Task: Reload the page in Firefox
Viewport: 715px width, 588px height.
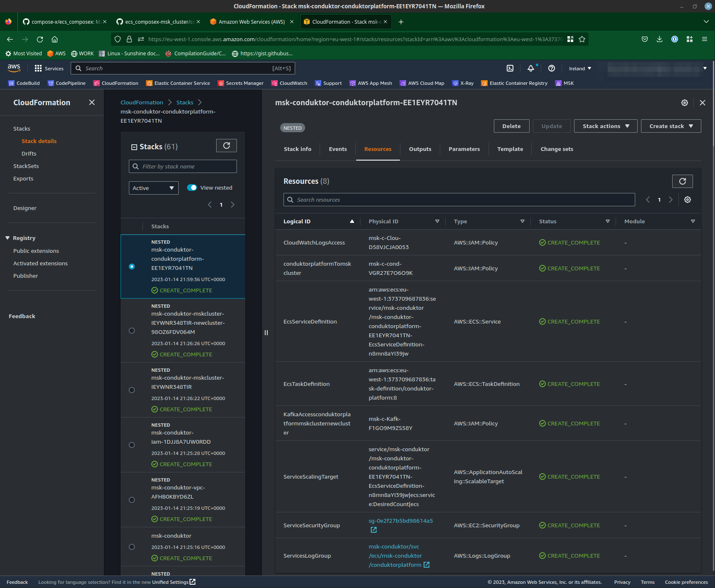Action: [x=40, y=39]
